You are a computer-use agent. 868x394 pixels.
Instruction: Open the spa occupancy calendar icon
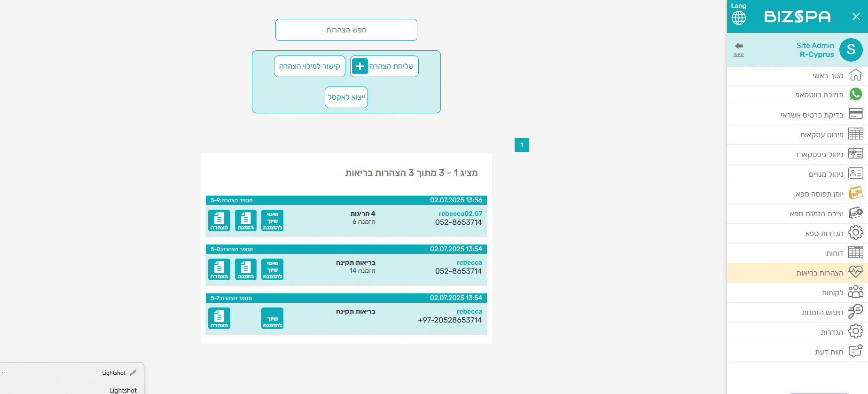click(x=855, y=193)
